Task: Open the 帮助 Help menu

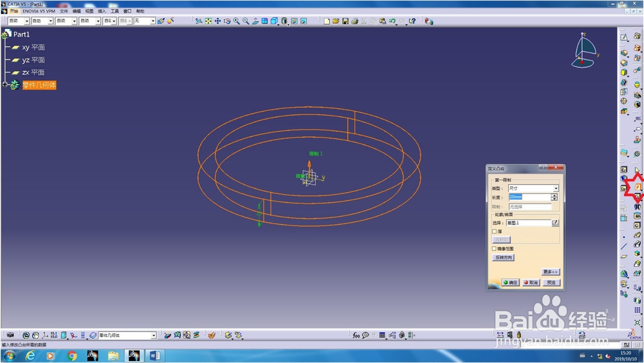Action: coord(140,11)
